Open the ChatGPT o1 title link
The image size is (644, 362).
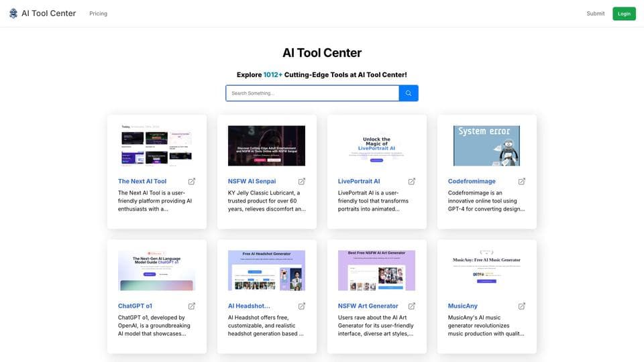135,306
